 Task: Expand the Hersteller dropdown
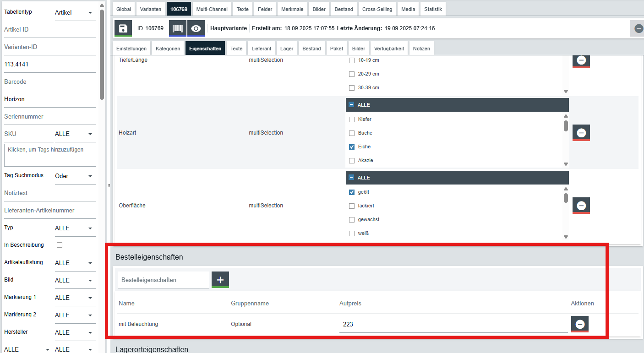74,332
